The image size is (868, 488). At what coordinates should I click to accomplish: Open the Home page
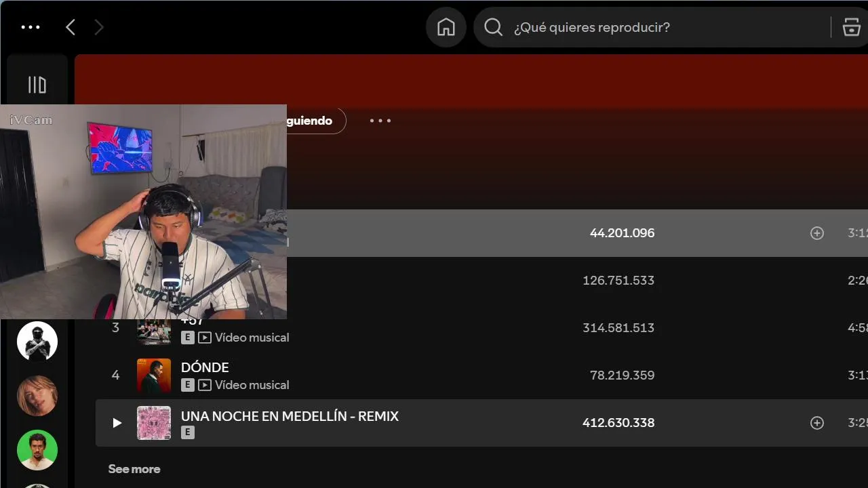pos(446,27)
